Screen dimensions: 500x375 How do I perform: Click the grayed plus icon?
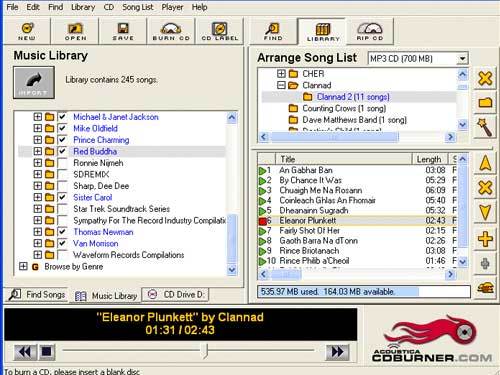pyautogui.click(x=485, y=263)
